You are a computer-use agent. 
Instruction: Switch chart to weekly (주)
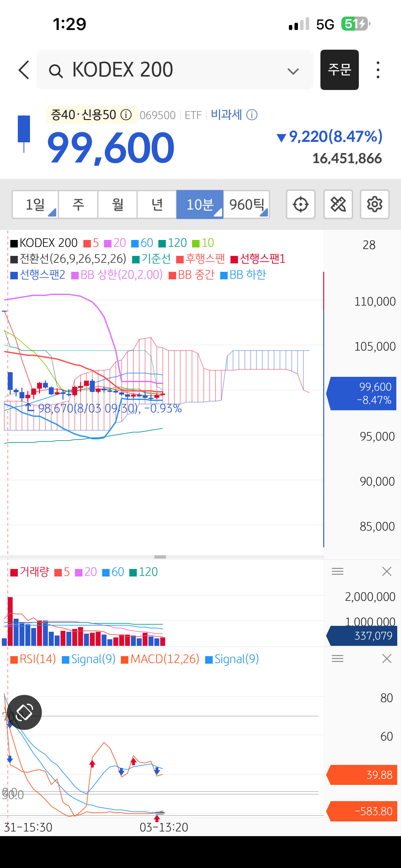(78, 205)
